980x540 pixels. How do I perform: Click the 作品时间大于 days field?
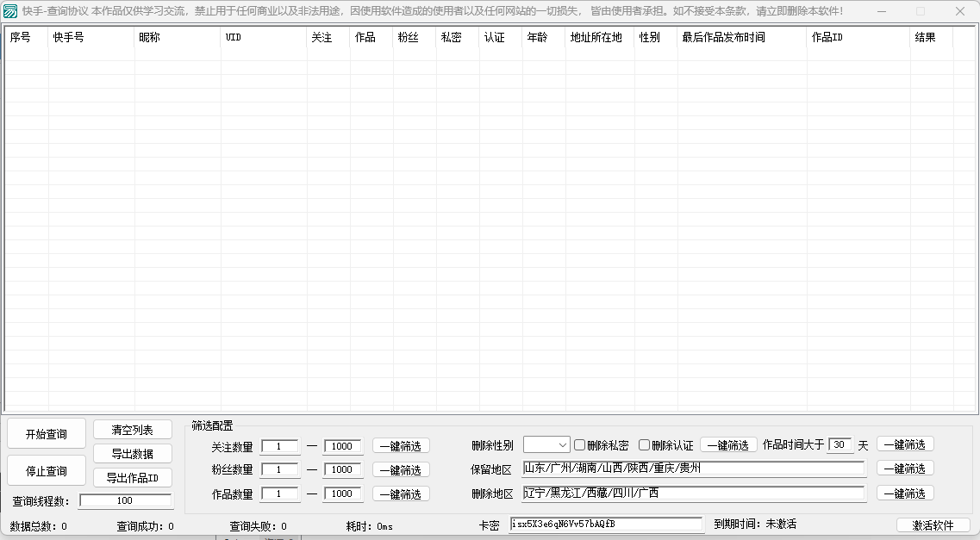coord(840,445)
